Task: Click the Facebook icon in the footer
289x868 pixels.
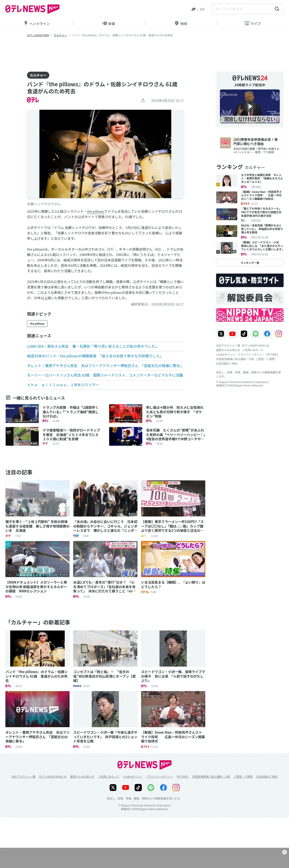Action: [163, 788]
